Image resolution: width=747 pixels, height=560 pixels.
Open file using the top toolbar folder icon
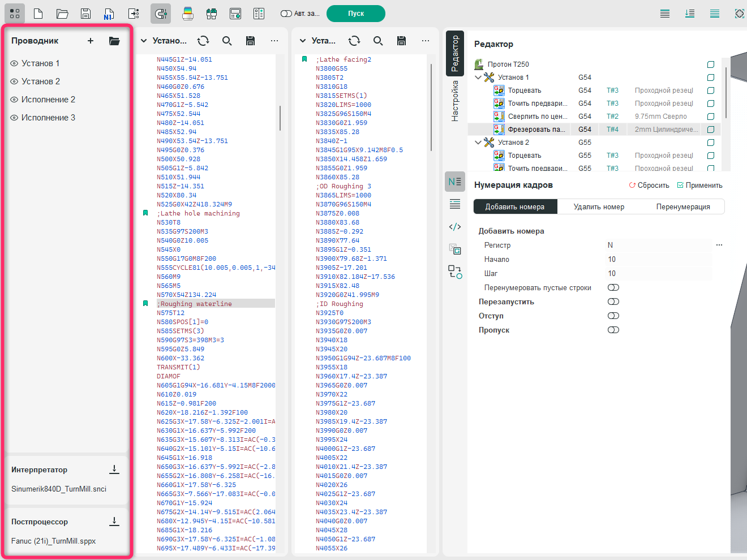point(62,14)
